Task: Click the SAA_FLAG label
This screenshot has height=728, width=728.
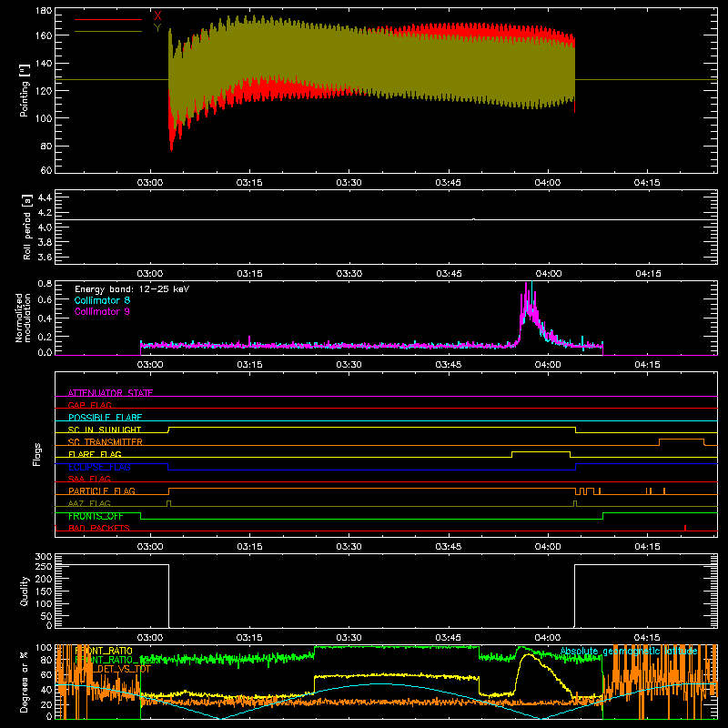Action: pyautogui.click(x=89, y=479)
